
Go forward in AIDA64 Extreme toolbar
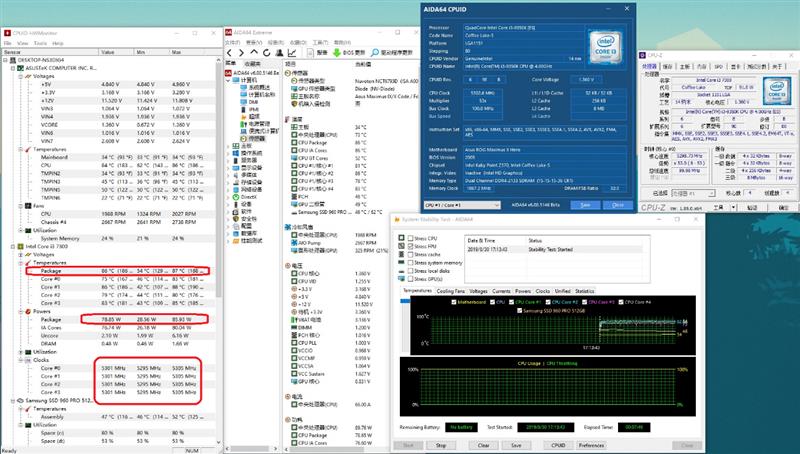pos(241,53)
